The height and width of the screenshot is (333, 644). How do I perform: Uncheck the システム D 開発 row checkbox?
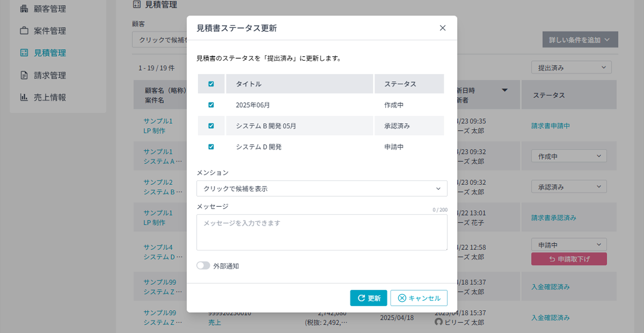pyautogui.click(x=211, y=147)
